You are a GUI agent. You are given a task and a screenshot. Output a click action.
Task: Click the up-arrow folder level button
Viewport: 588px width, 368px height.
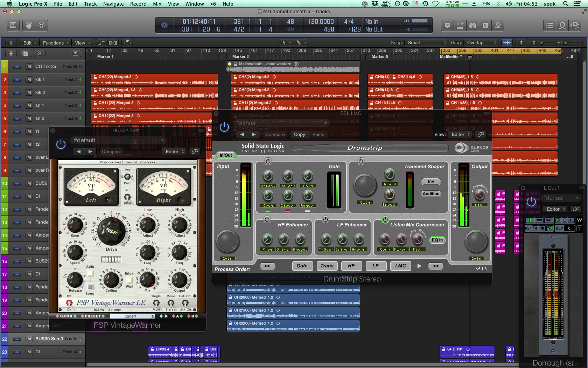coord(11,43)
